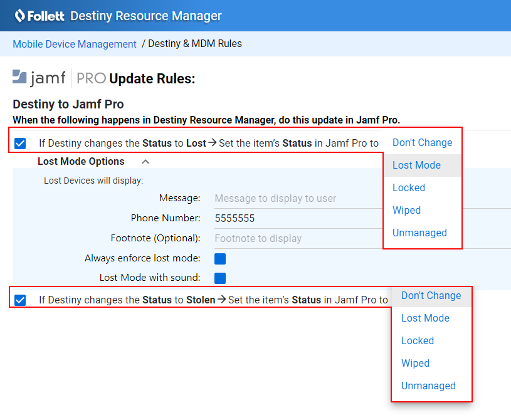
Task: Toggle Always enforce lost mode checkbox
Action: 220,259
